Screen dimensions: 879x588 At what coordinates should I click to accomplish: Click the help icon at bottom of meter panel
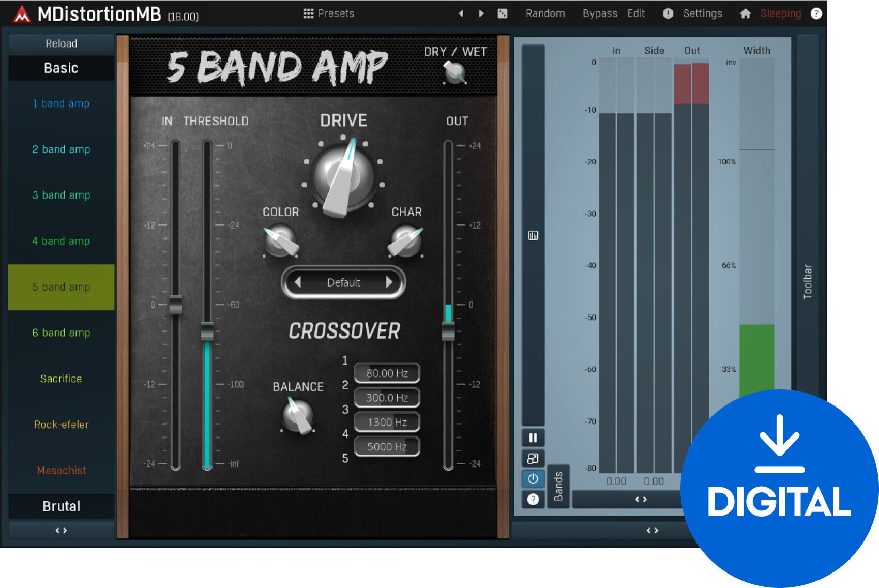pyautogui.click(x=532, y=499)
